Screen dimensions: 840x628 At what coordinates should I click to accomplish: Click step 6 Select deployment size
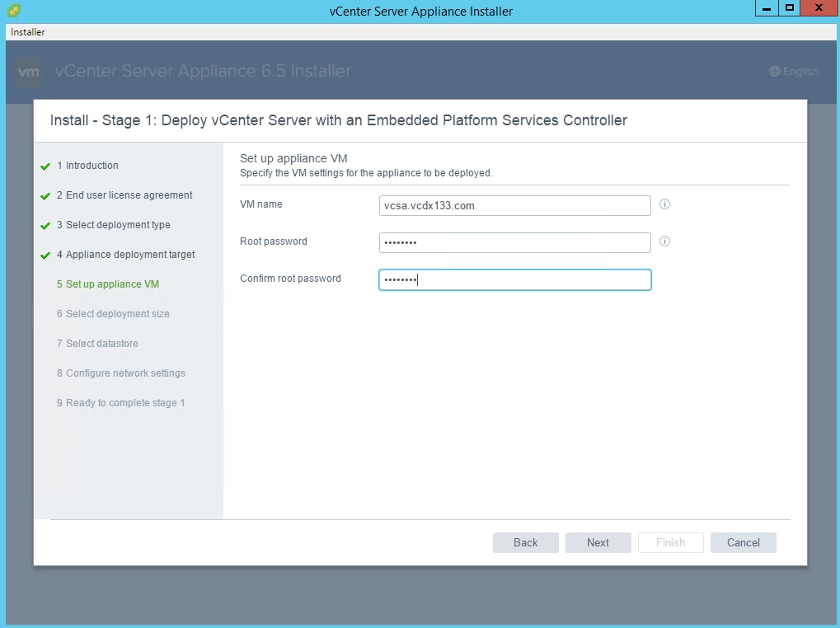point(117,314)
